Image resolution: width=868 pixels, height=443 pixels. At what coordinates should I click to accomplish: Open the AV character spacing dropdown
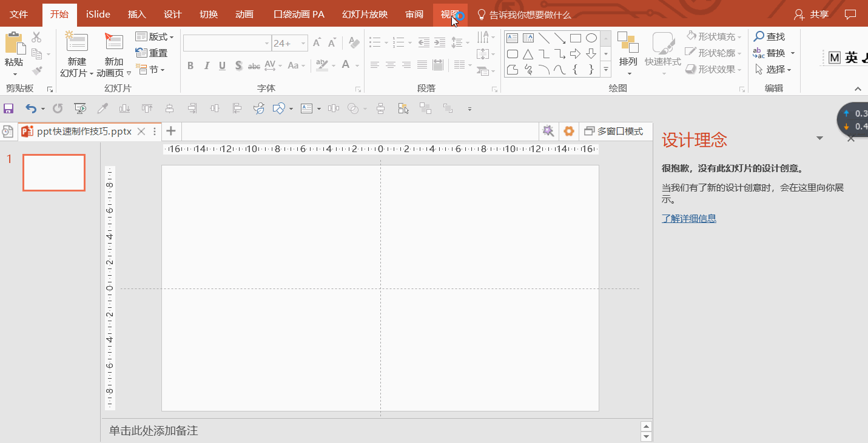(x=273, y=65)
